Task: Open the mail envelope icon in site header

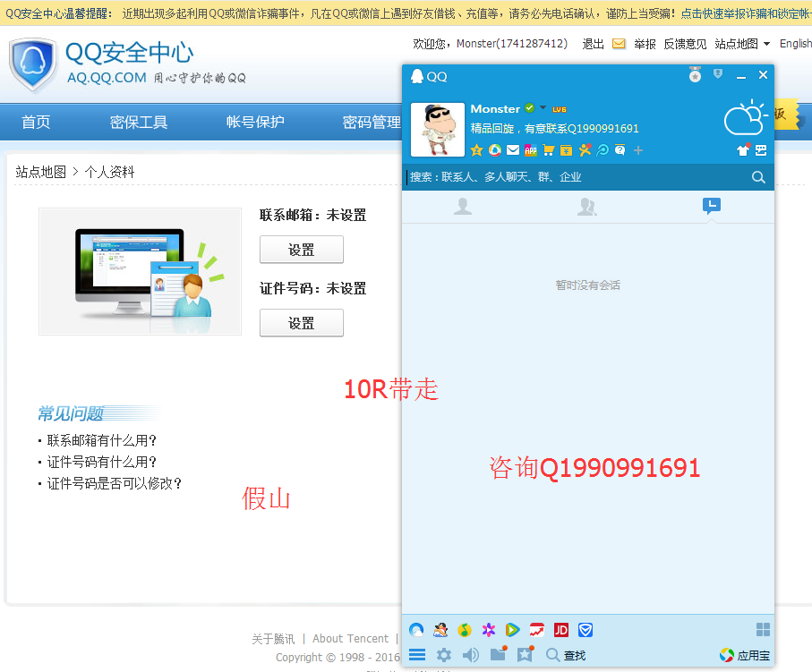Action: (619, 44)
